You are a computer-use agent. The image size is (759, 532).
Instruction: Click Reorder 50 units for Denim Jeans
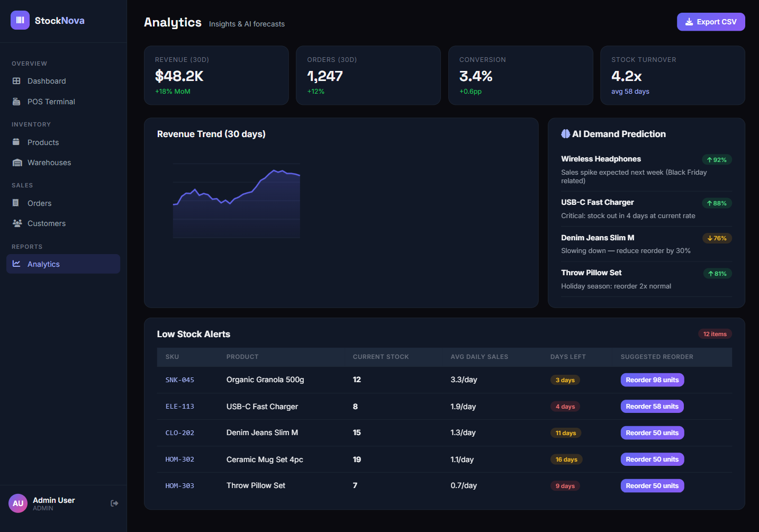click(652, 433)
